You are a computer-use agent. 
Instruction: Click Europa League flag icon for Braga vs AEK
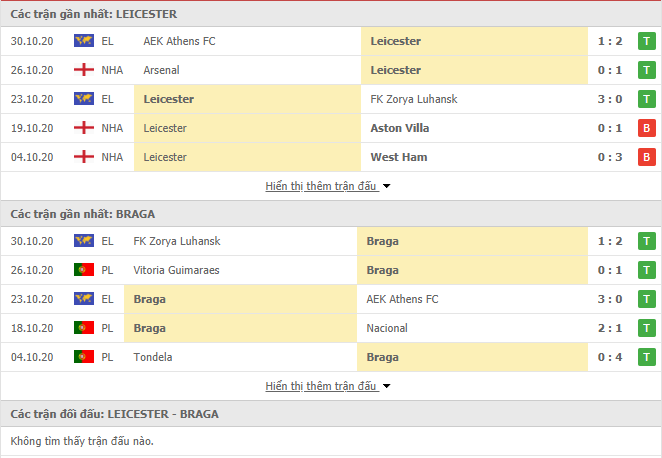(x=84, y=299)
